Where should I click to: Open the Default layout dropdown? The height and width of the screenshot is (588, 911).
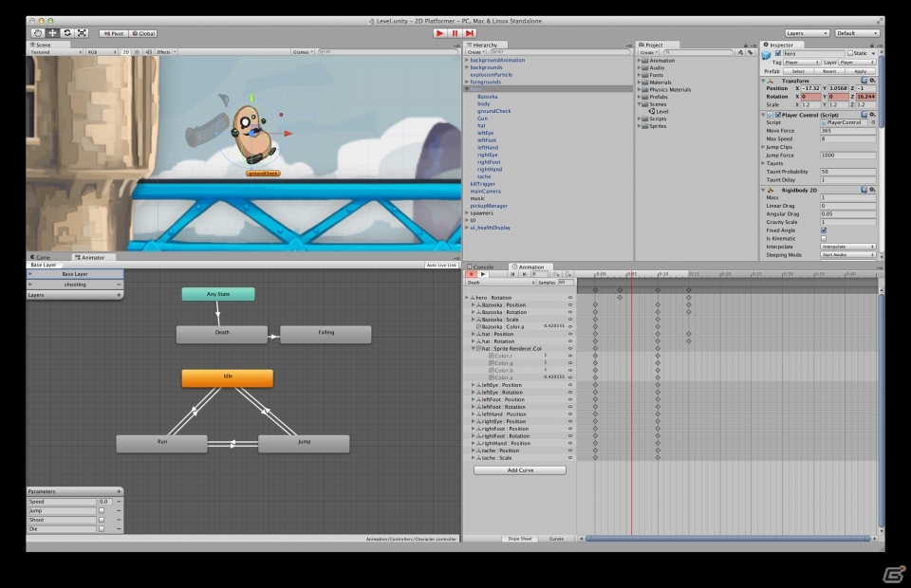click(x=857, y=33)
